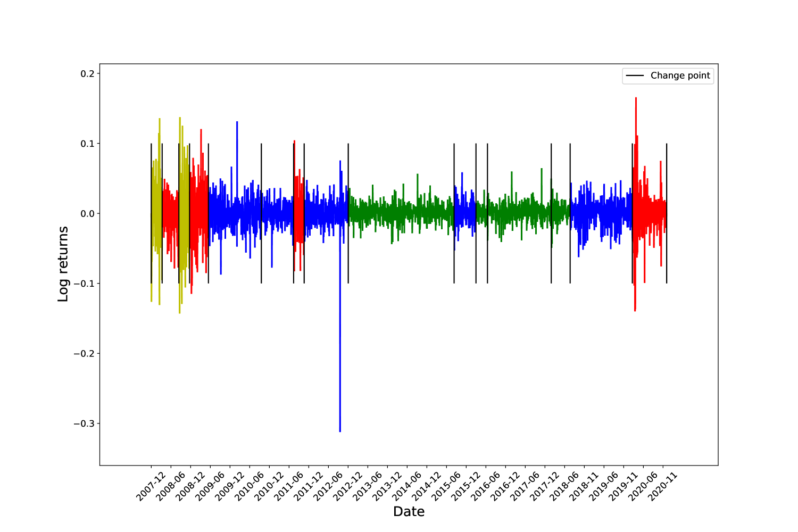This screenshot has width=798, height=532.
Task: Click the −0.3 y-axis tick label
Action: (x=84, y=423)
